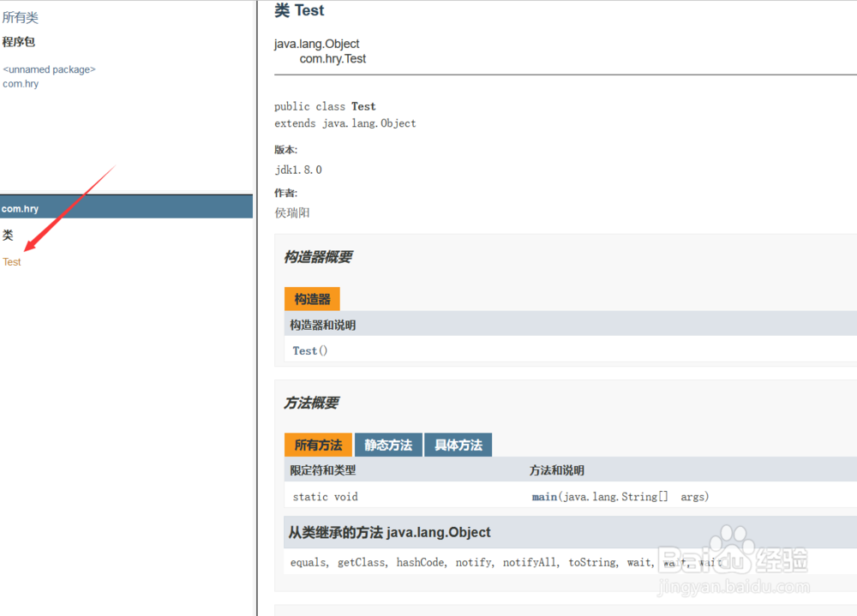
Task: Click the java.lang.Object inheritance text
Action: click(316, 44)
